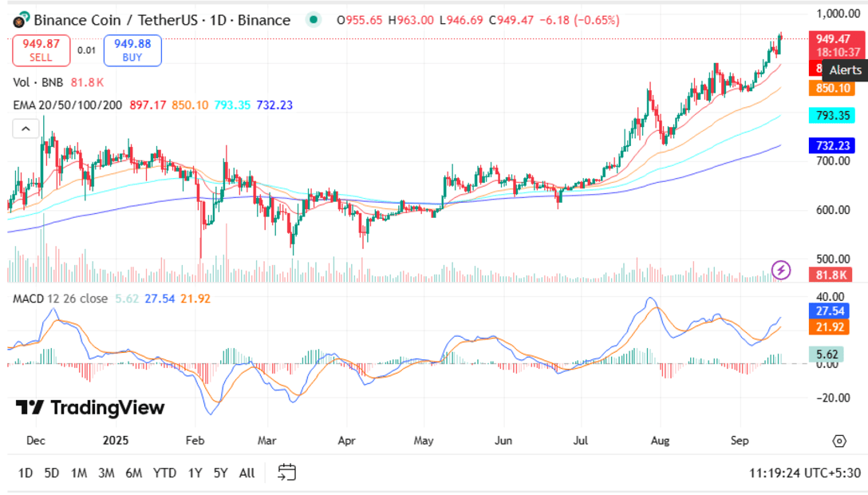This screenshot has height=495, width=868.
Task: Click the −20.00 MACD axis tick
Action: (x=833, y=398)
